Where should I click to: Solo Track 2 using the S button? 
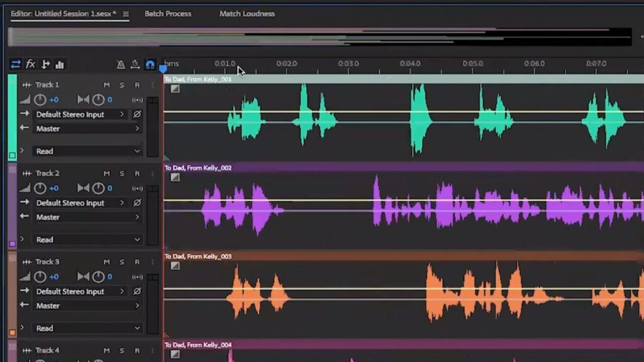[121, 174]
